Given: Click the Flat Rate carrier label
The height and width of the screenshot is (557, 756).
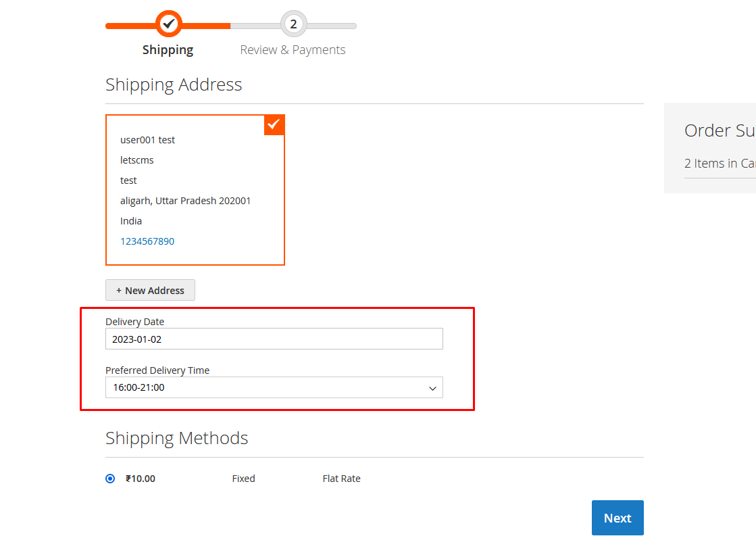Looking at the screenshot, I should tap(341, 479).
